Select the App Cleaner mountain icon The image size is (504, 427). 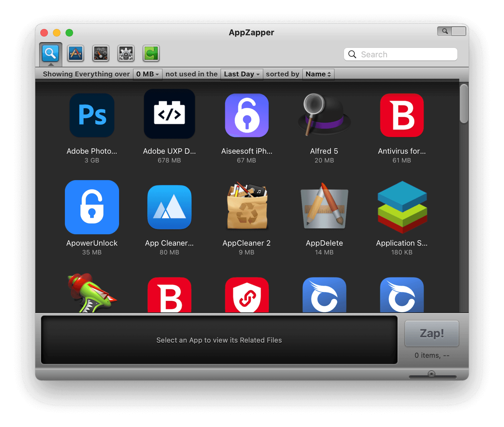[169, 207]
